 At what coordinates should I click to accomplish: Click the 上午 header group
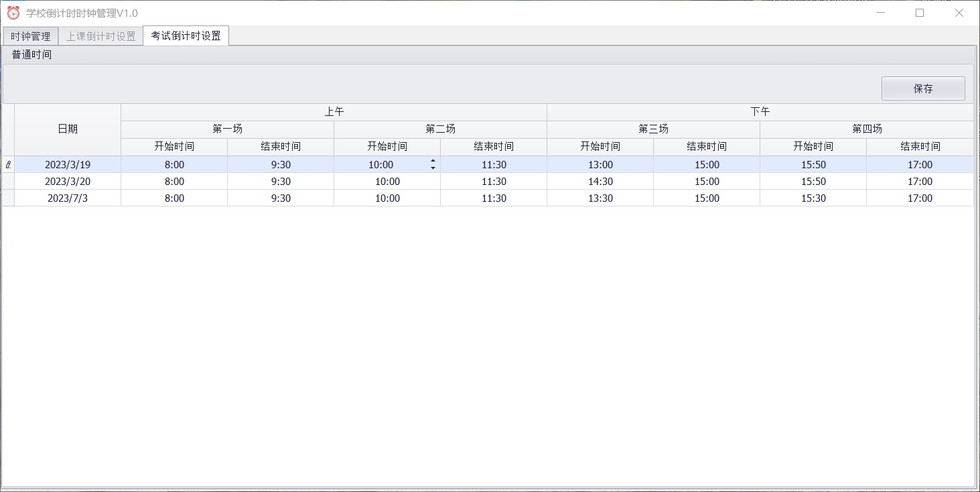334,112
